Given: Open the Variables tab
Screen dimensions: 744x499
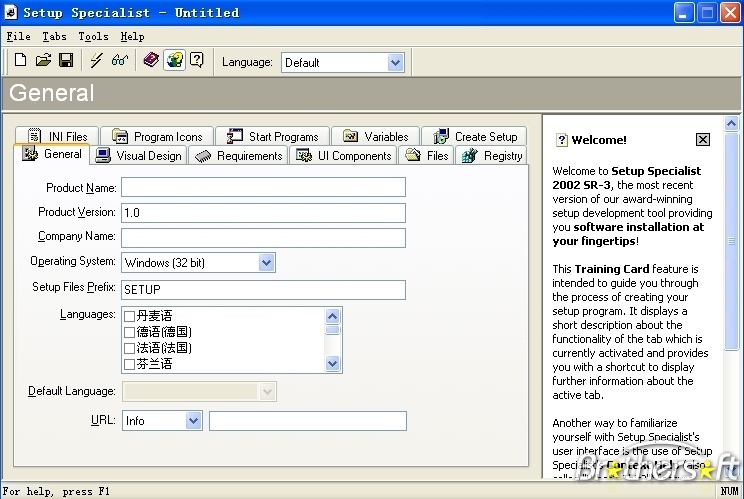Looking at the screenshot, I should pyautogui.click(x=375, y=136).
